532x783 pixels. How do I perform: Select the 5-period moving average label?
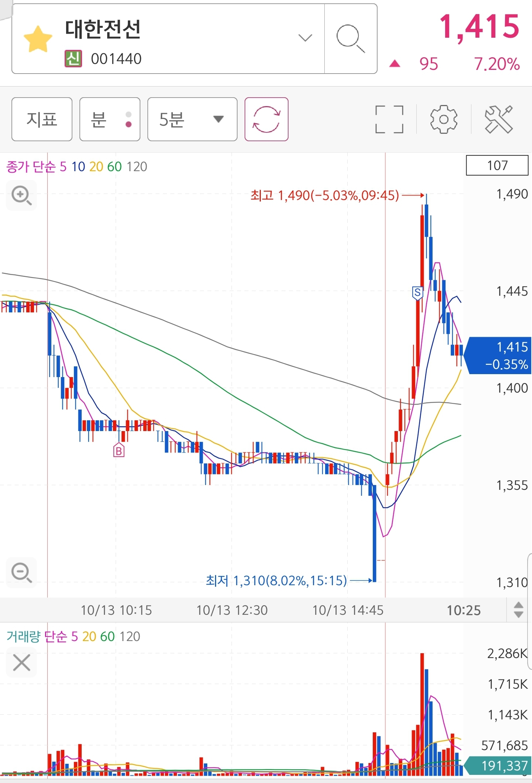(x=63, y=167)
